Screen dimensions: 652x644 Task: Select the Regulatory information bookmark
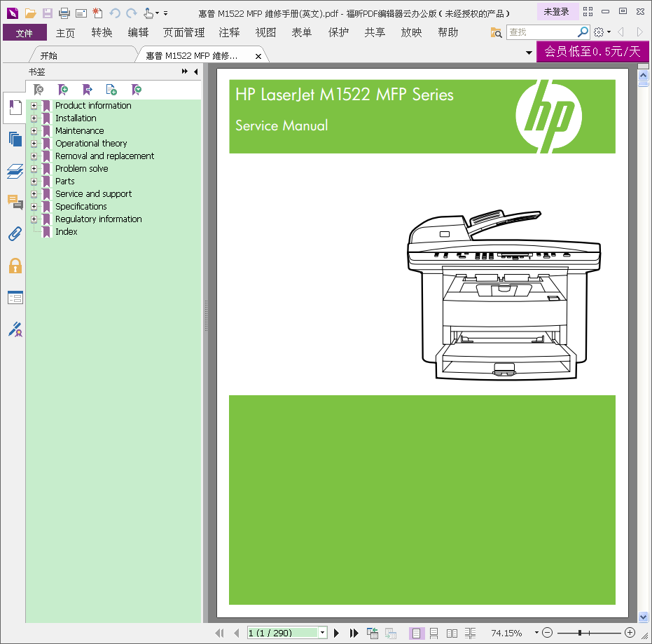click(99, 219)
